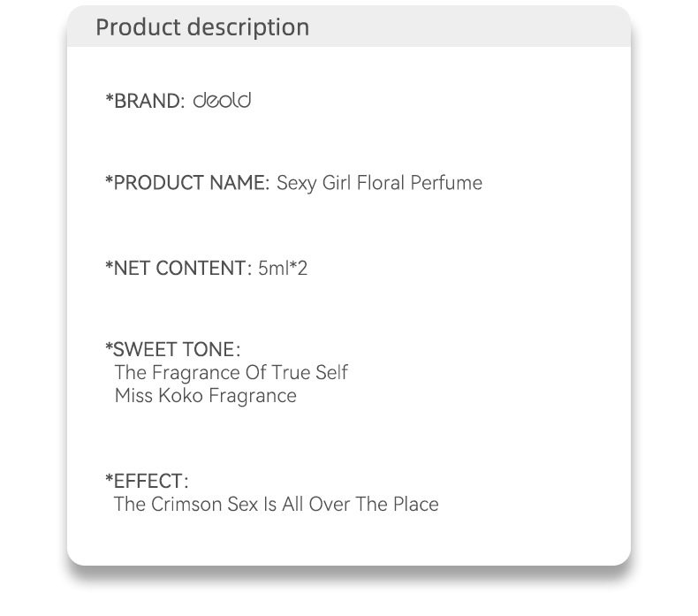Select the *BRAND: field label
The image size is (698, 616).
tap(145, 102)
